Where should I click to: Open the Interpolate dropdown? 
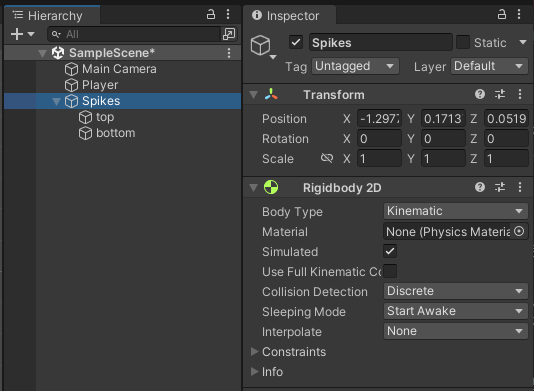coord(456,331)
